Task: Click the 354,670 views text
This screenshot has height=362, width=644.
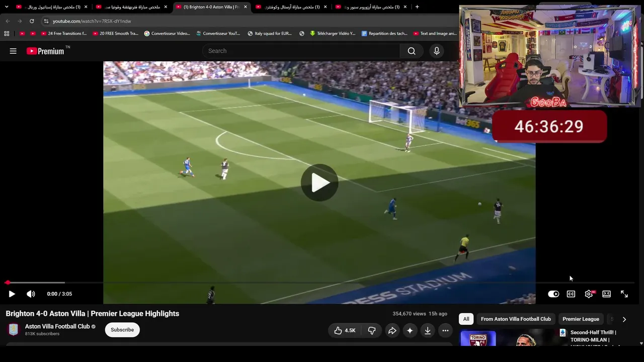Action: pyautogui.click(x=409, y=314)
